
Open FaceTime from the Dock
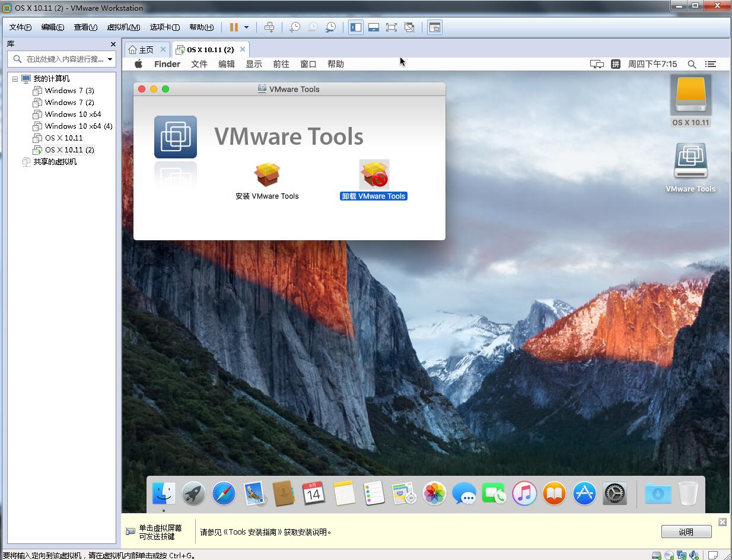(494, 493)
